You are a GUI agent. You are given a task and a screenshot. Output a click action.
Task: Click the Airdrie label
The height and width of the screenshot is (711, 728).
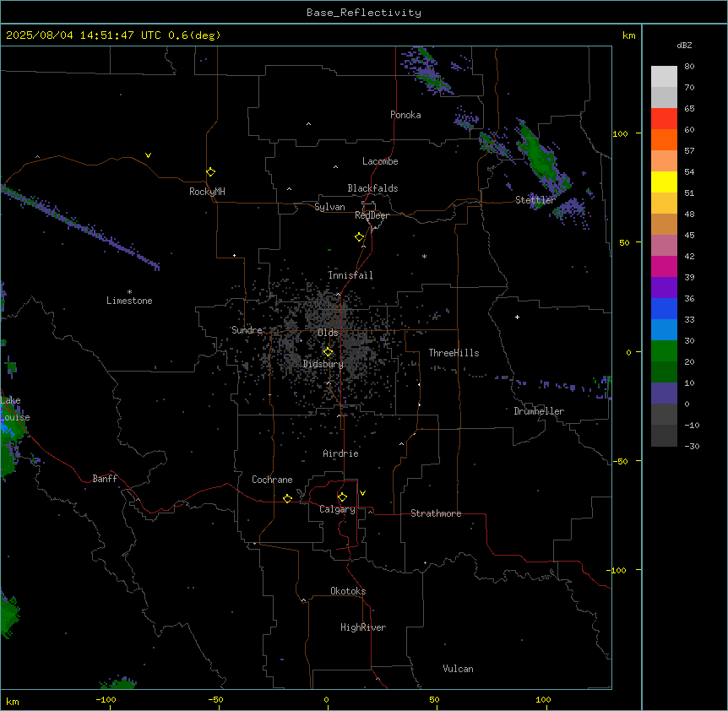click(x=340, y=453)
